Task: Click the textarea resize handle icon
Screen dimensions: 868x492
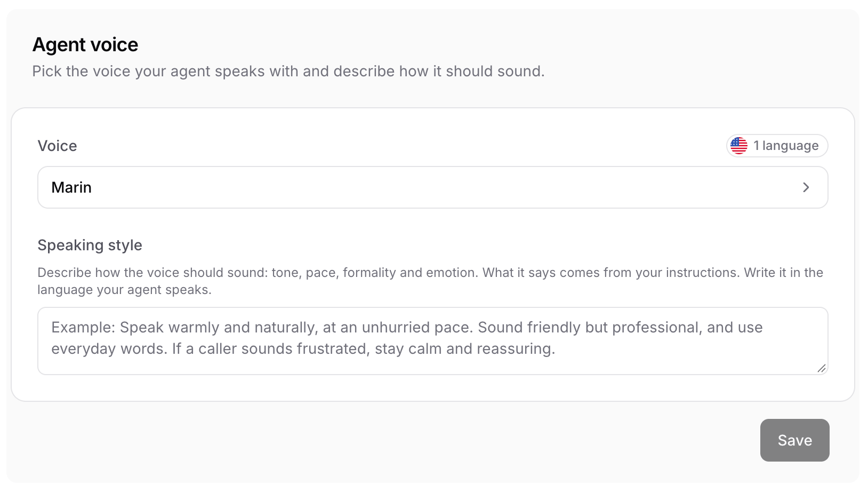Action: click(x=821, y=368)
